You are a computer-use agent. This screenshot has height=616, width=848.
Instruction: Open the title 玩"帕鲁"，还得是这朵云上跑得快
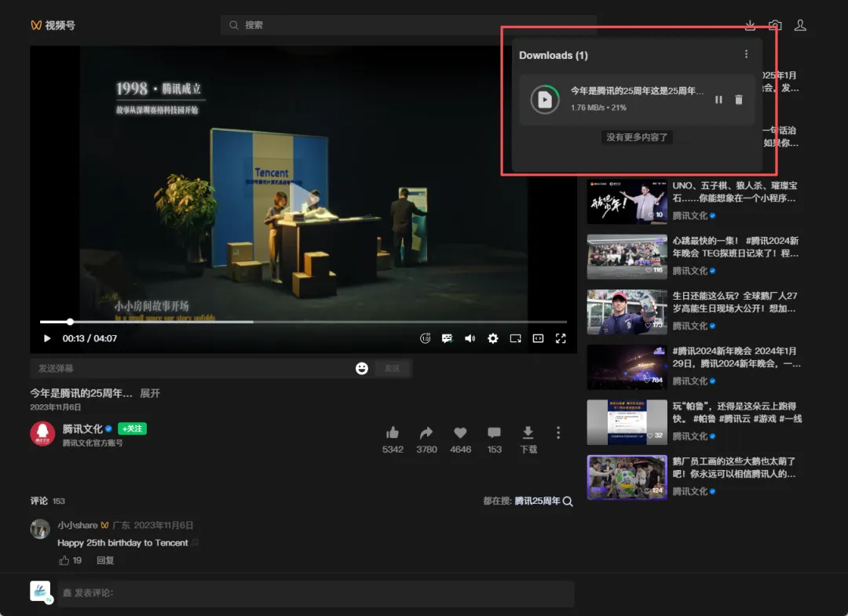(x=737, y=412)
